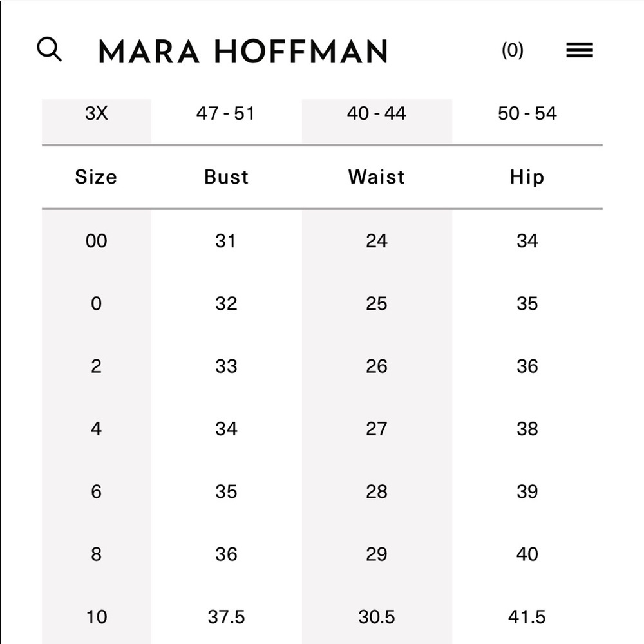Select size 00 in the chart
Viewport: 644px width, 644px height.
pos(97,241)
